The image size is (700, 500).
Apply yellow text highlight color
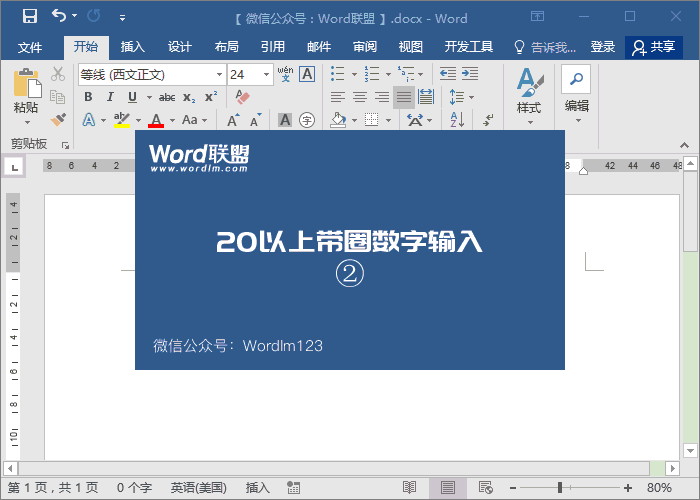[x=121, y=120]
